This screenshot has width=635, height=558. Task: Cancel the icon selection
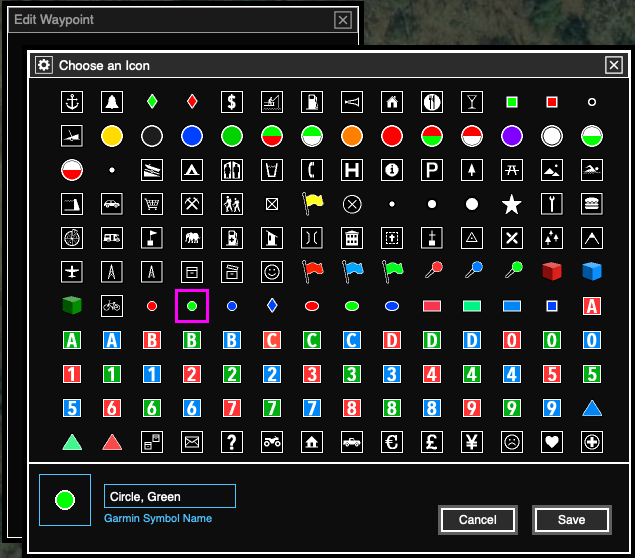pos(478,520)
